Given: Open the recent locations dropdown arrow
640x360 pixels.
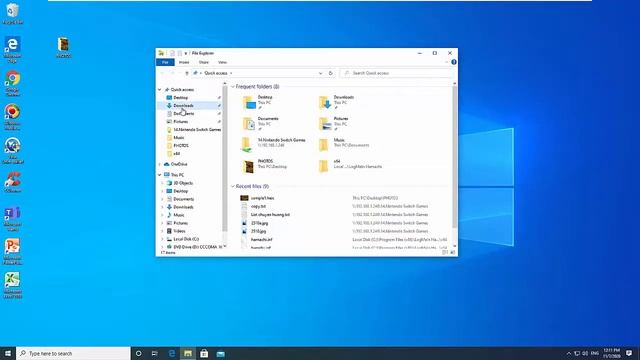Looking at the screenshot, I should [x=180, y=73].
